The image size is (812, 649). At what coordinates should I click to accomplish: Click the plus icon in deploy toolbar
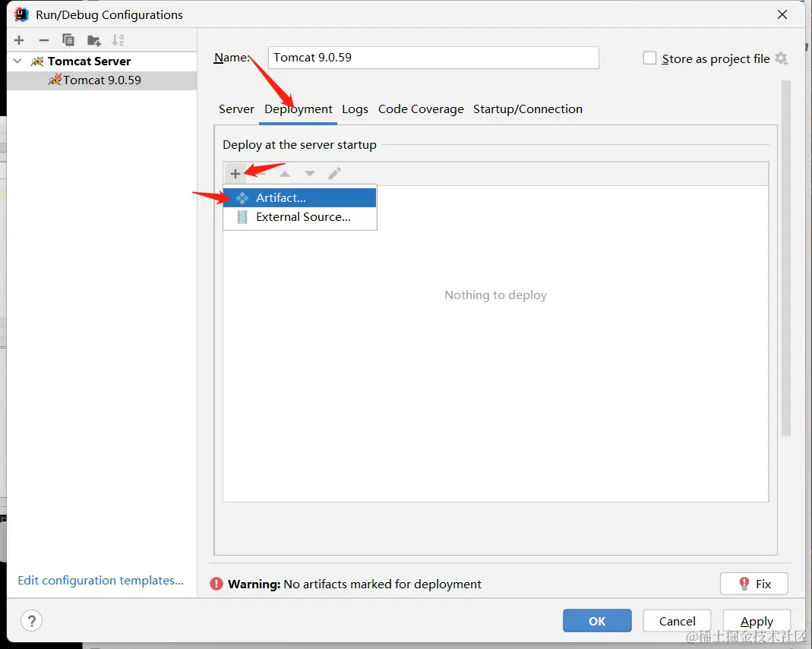(235, 174)
